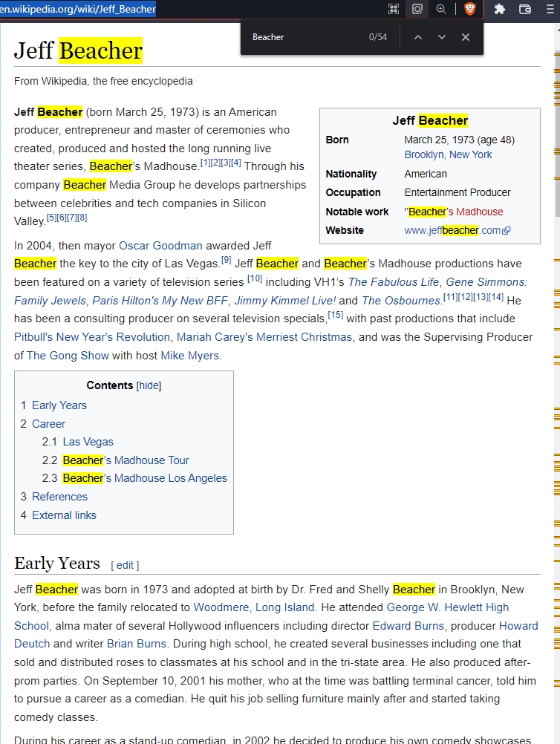Open the Brave Shields lion icon
The height and width of the screenshot is (744, 560).
470,9
